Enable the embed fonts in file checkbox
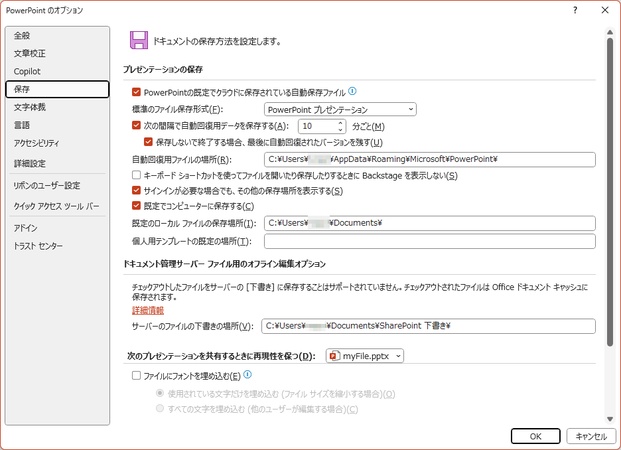The width and height of the screenshot is (621, 450). [x=136, y=375]
